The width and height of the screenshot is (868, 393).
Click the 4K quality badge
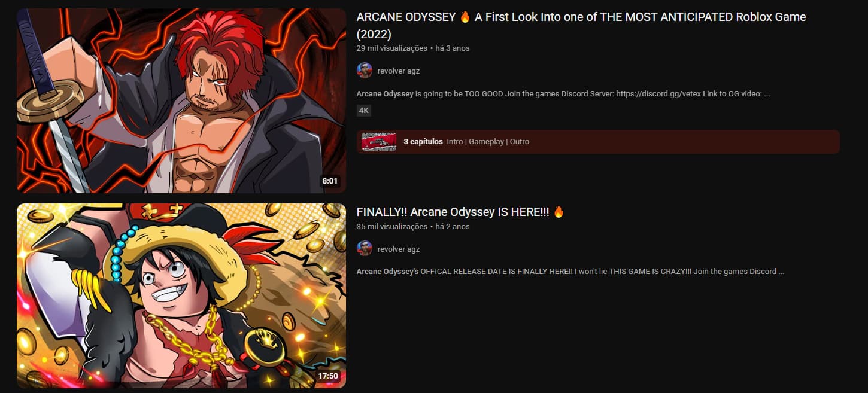click(364, 111)
